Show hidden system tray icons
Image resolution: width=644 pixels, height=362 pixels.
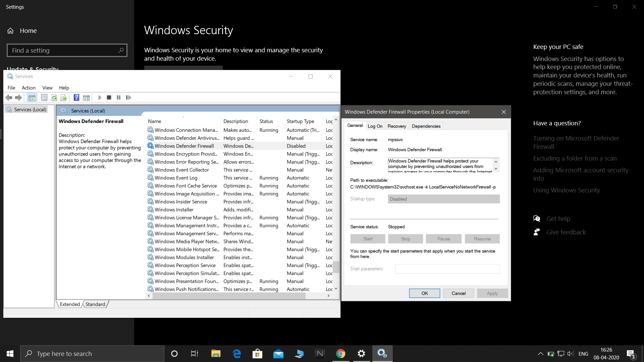pyautogui.click(x=540, y=354)
